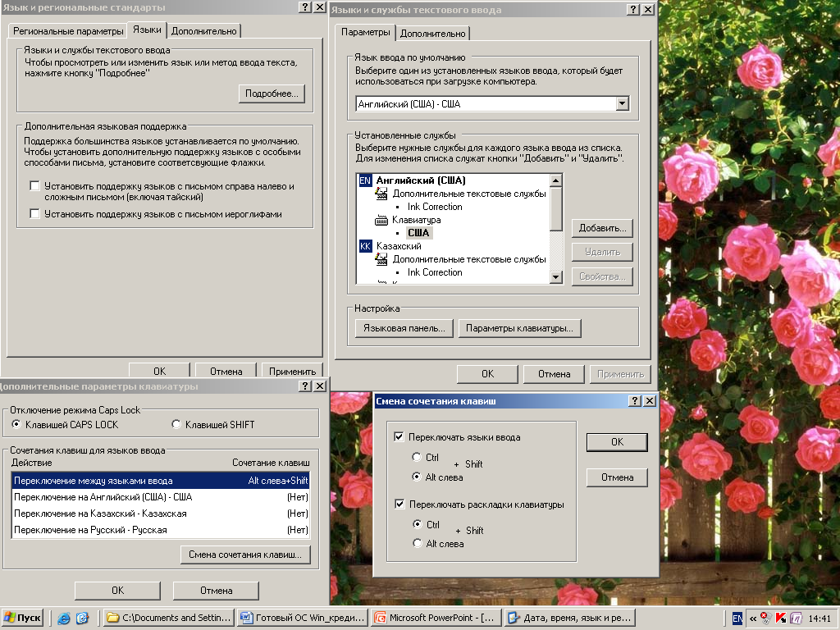840x630 pixels.
Task: Click OK in keyboard parameters window
Action: [117, 591]
